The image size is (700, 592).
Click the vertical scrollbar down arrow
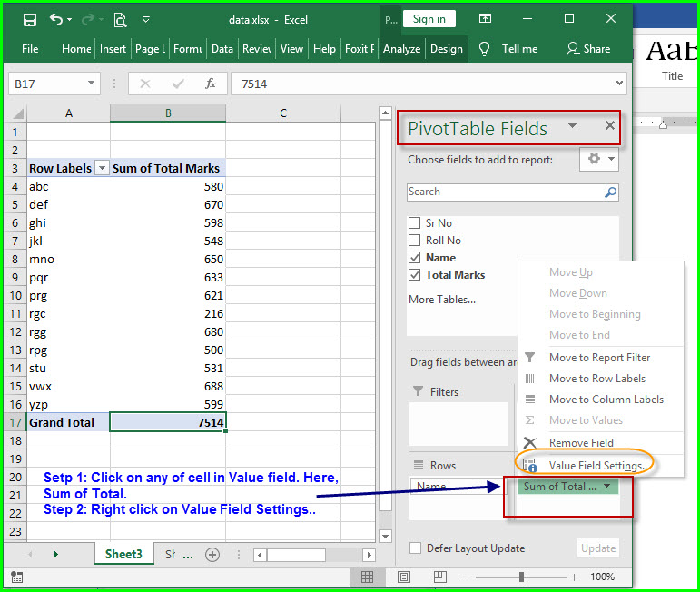point(385,536)
